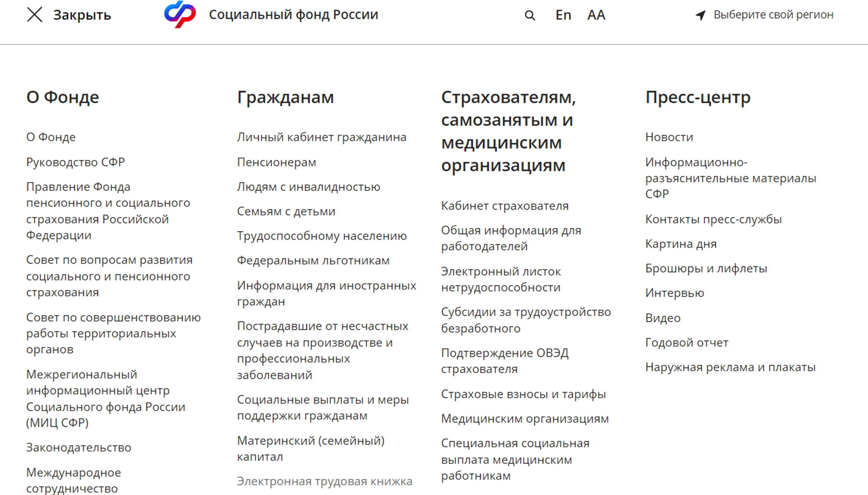Open Годовой отчет
Screen dimensions: 868x495
(x=687, y=342)
